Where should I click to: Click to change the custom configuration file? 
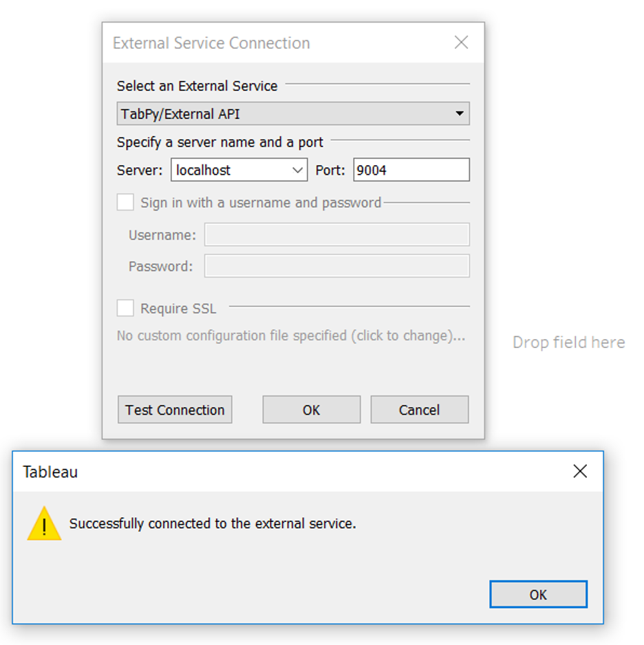click(x=289, y=336)
